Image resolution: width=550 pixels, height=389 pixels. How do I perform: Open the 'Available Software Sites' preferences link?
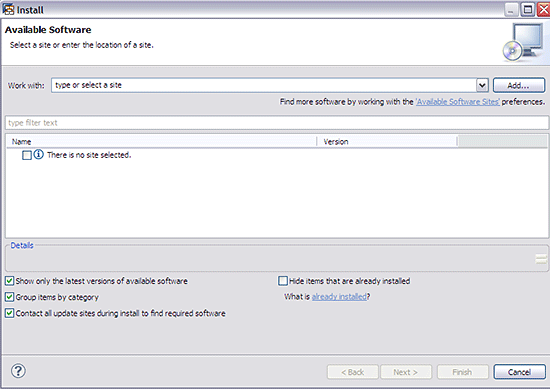458,102
